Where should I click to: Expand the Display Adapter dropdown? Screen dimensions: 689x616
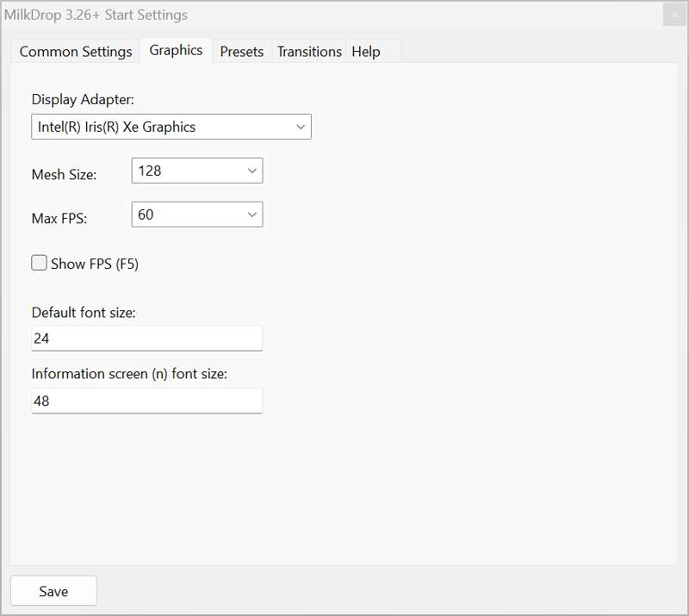coord(171,127)
